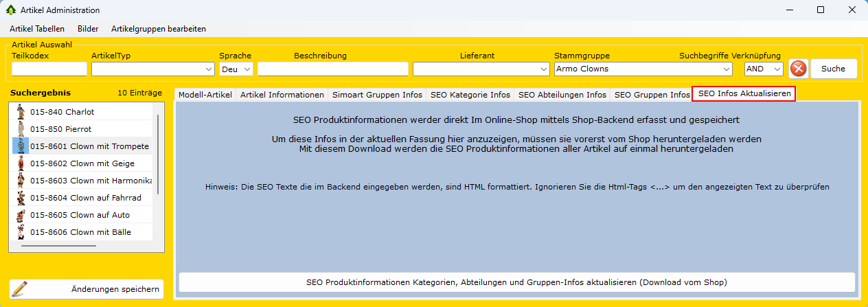Click the Clown mit Bälle figurine icon
868x307 pixels.
tap(21, 232)
